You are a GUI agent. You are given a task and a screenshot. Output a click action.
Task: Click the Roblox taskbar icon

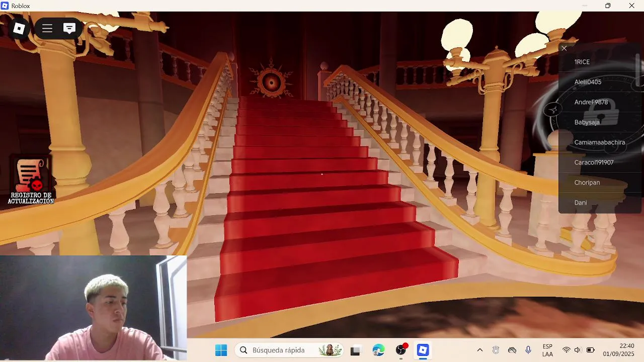click(423, 350)
